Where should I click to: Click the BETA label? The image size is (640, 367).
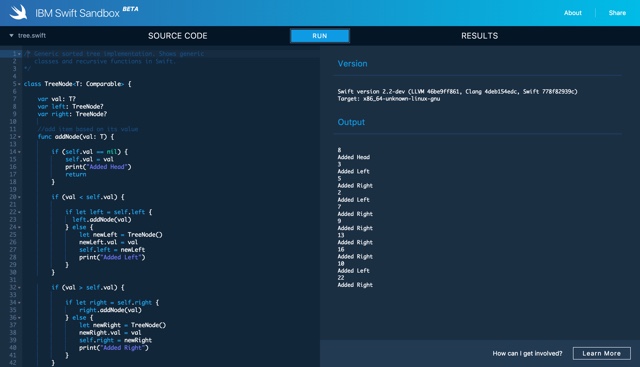point(131,9)
